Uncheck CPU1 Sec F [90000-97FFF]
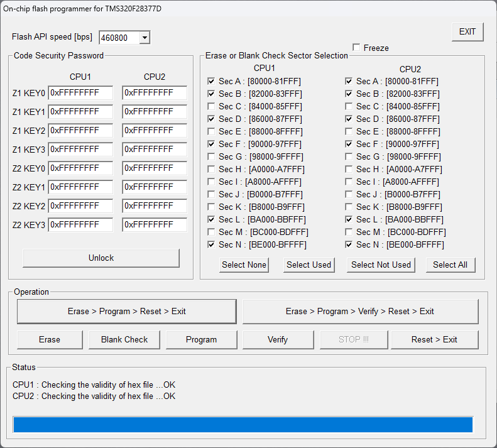 coord(211,144)
